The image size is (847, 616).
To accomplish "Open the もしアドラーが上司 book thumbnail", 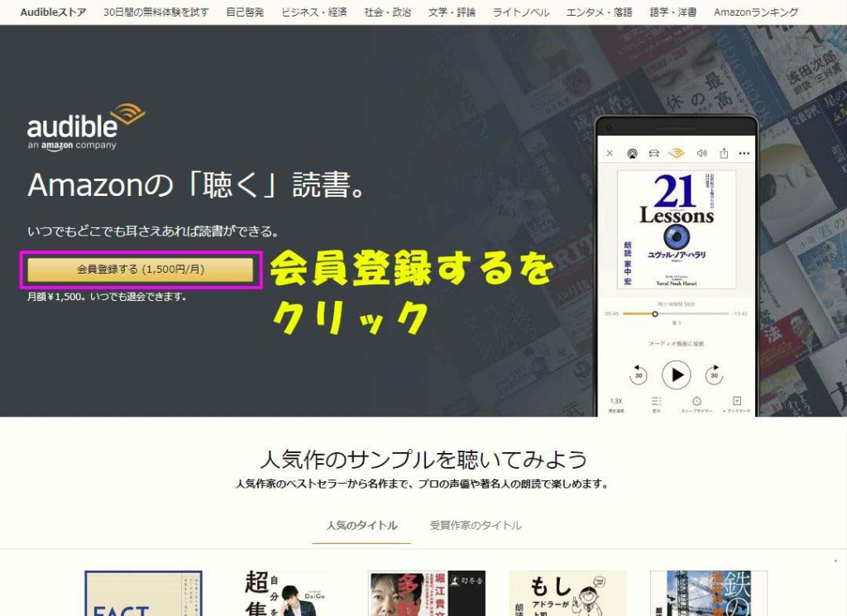I will [567, 594].
